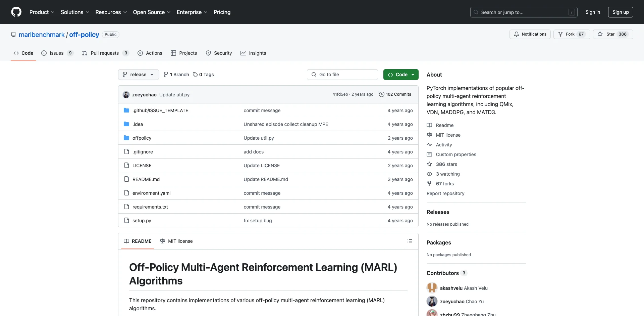Expand the release branch dropdown
The height and width of the screenshot is (316, 644).
point(138,75)
